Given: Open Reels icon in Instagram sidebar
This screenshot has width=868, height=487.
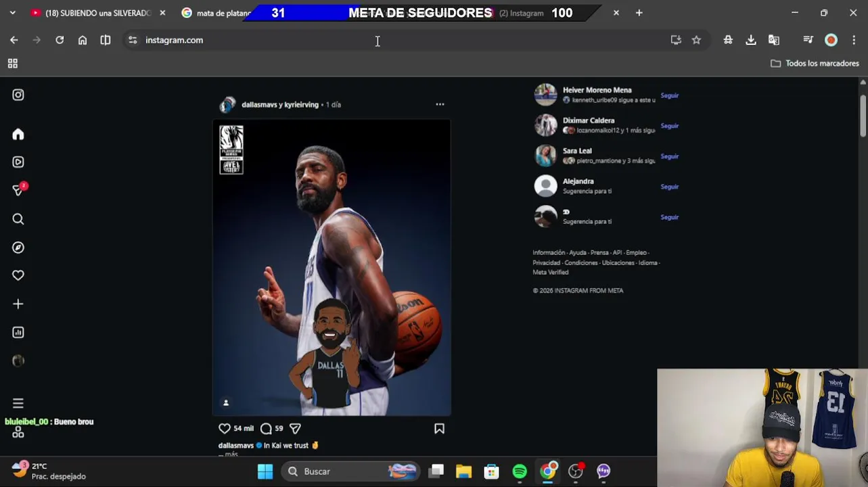Looking at the screenshot, I should pyautogui.click(x=18, y=162).
